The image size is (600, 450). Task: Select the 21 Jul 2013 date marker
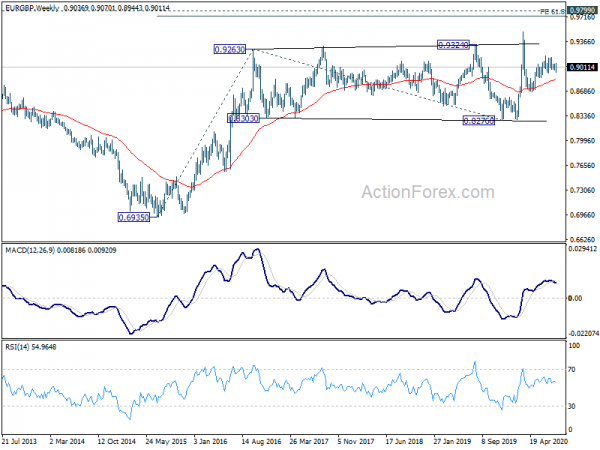point(19,441)
